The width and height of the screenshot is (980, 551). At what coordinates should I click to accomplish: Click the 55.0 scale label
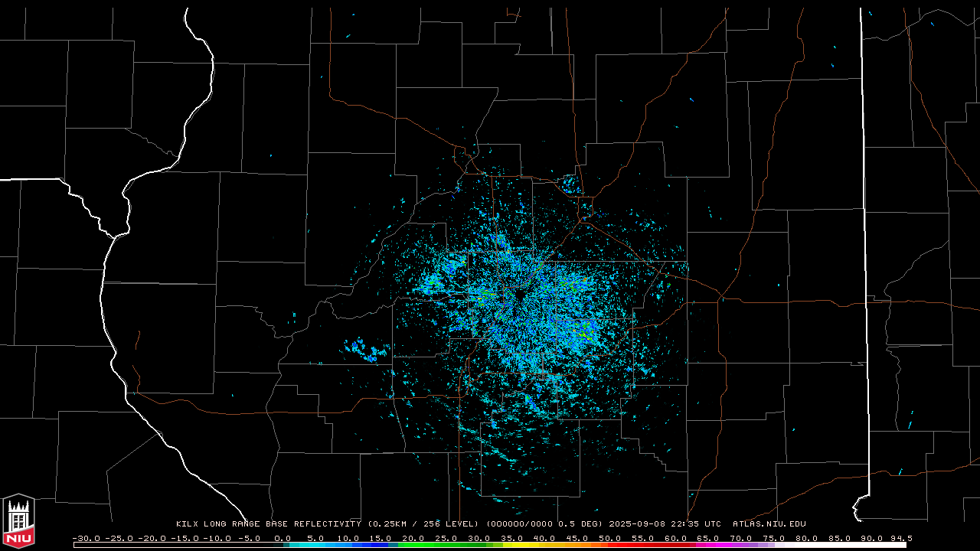(x=643, y=538)
